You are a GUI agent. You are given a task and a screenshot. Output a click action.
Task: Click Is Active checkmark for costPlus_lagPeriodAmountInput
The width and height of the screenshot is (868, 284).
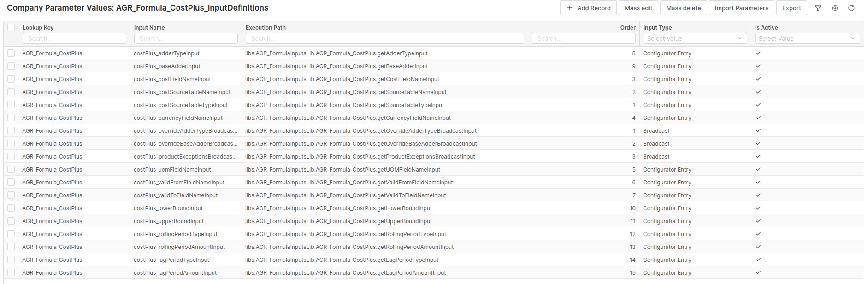click(758, 272)
